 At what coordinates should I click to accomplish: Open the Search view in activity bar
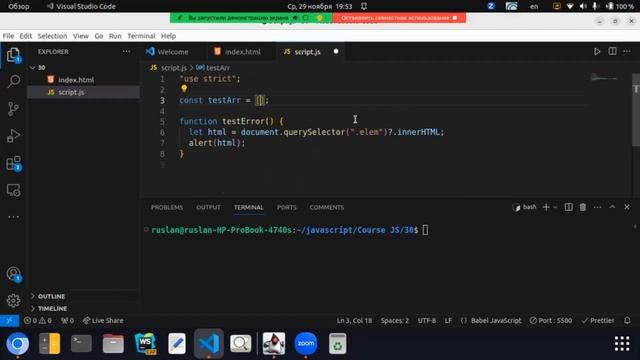(x=13, y=81)
